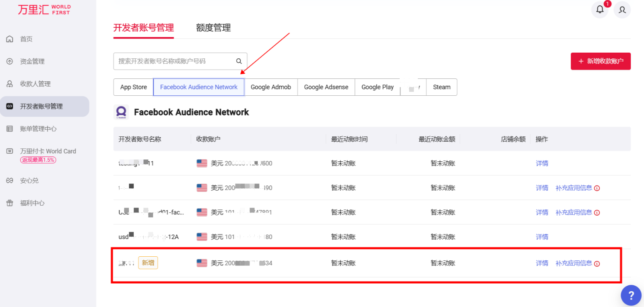Click the search magnifier icon
This screenshot has width=644, height=307.
click(239, 61)
